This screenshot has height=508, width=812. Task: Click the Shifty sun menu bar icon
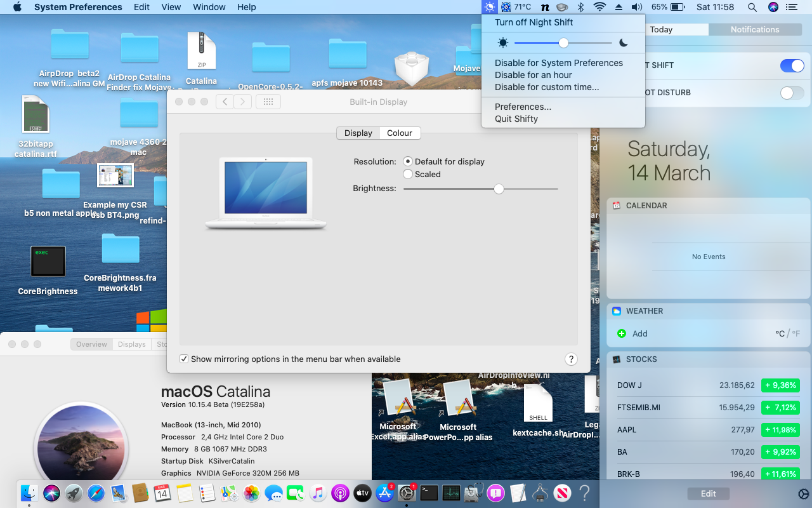(489, 7)
